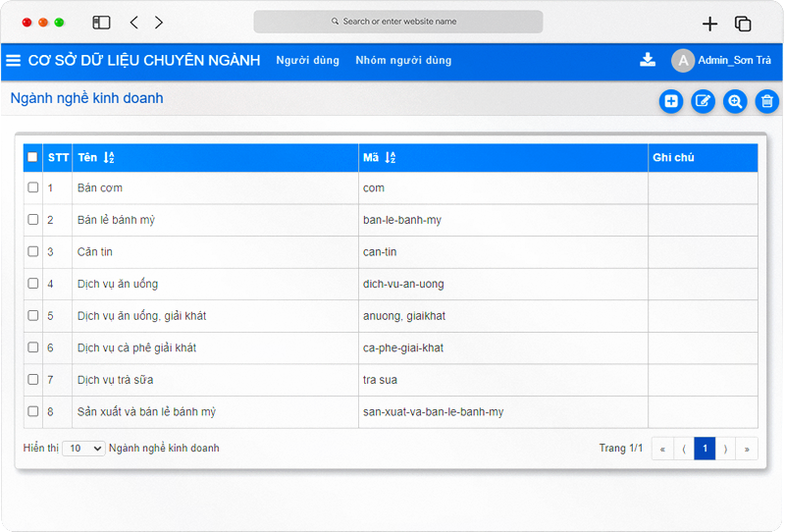Click the com code cell
Viewport: 785px width, 532px height.
[503, 187]
